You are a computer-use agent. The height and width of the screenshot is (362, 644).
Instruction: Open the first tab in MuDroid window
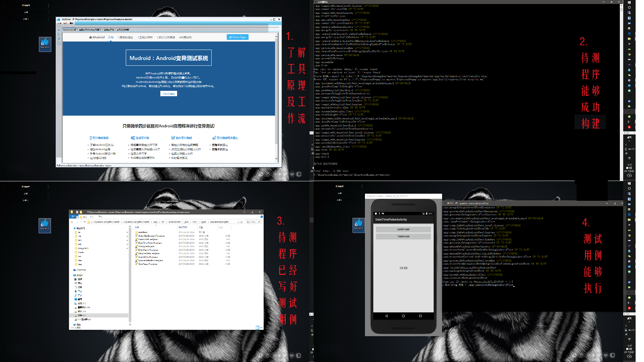pyautogui.click(x=70, y=30)
